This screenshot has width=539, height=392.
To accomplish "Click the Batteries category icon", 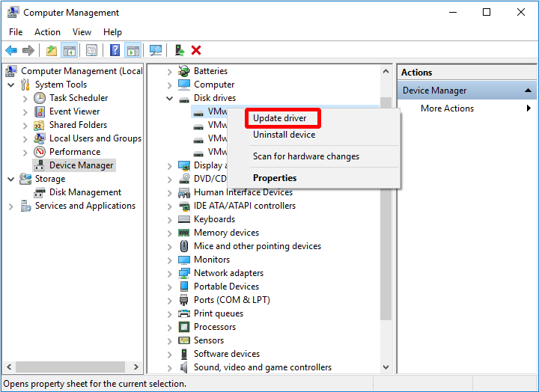I will (184, 71).
